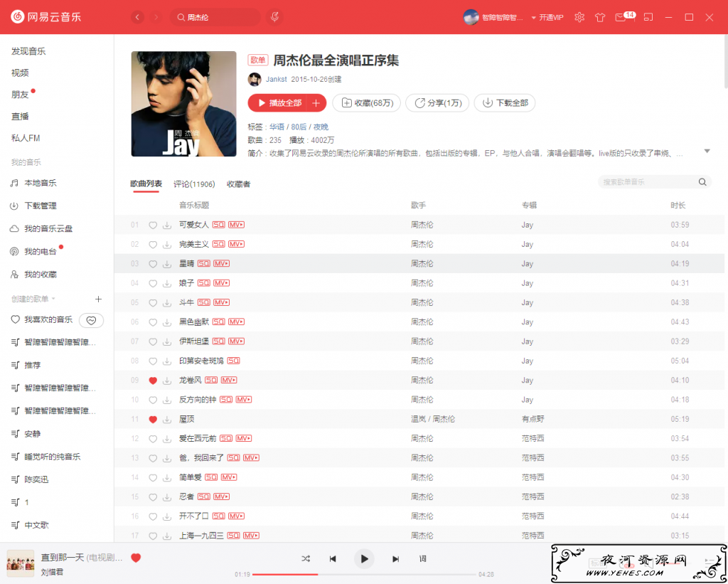Unlike currently playing 直到那一天
Image resolution: width=728 pixels, height=584 pixels.
click(x=136, y=558)
